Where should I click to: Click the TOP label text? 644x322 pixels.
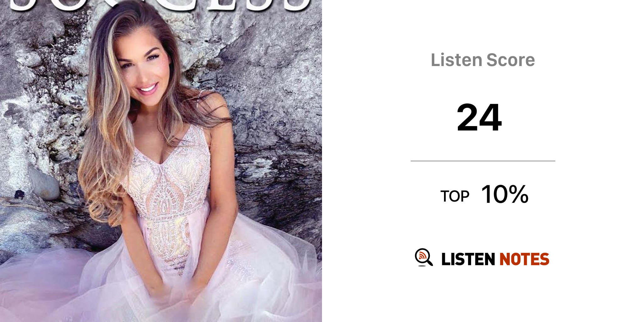pyautogui.click(x=455, y=196)
